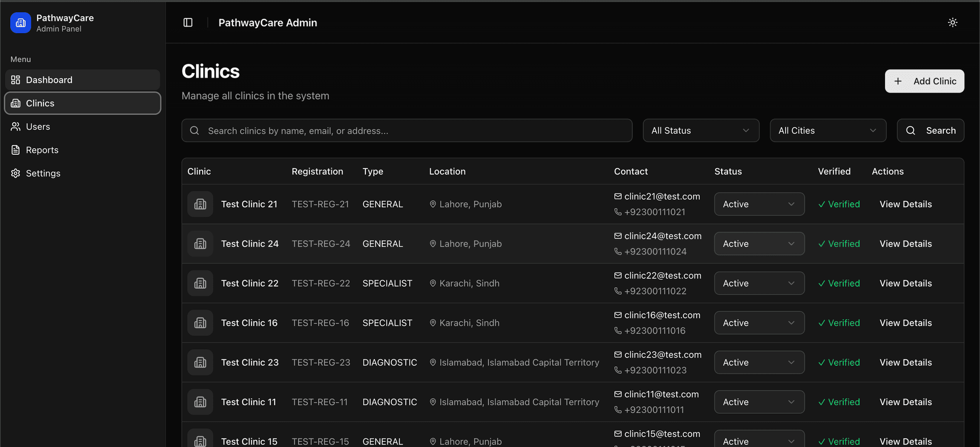Image resolution: width=980 pixels, height=447 pixels.
Task: Open the All Status filter dropdown
Action: click(x=701, y=131)
